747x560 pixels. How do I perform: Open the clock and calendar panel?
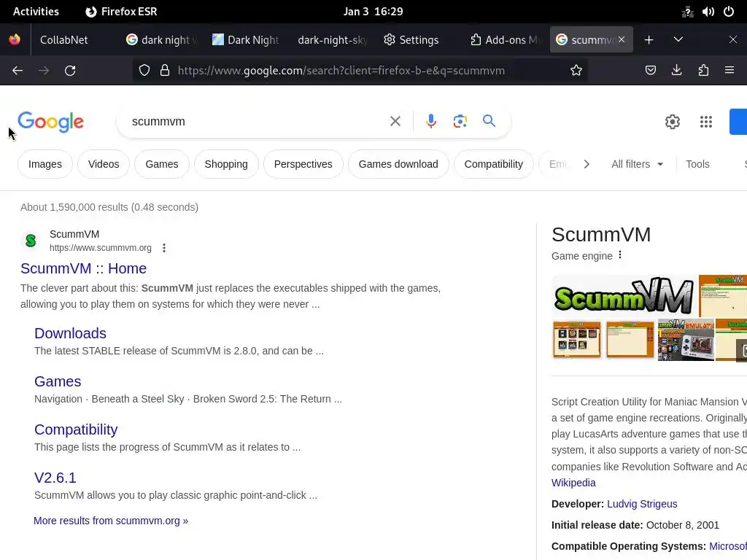(373, 12)
